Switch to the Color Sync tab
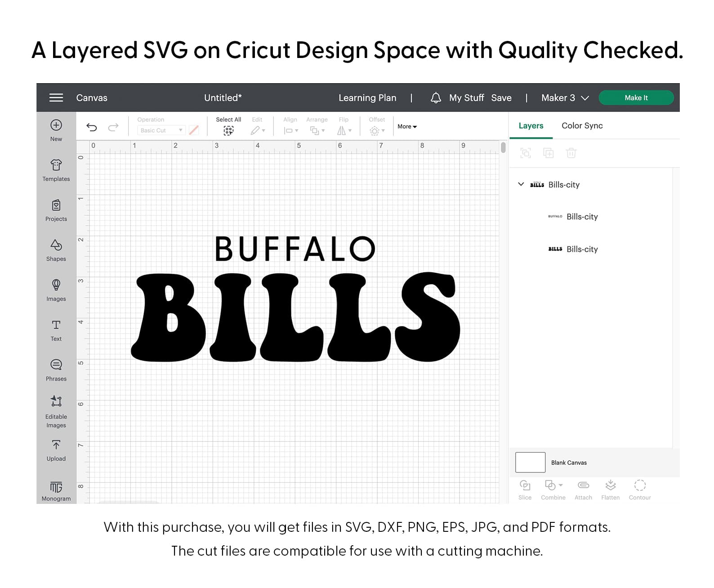The image size is (714, 588). click(582, 126)
